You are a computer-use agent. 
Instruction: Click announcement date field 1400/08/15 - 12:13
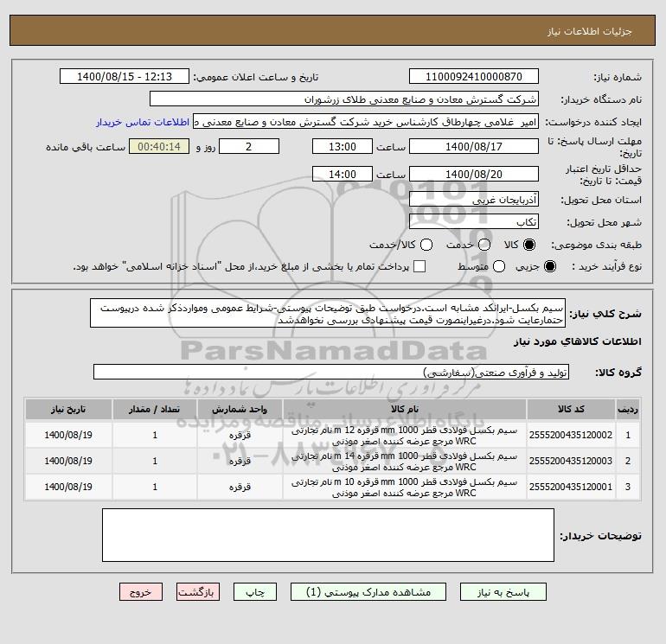pyautogui.click(x=125, y=76)
